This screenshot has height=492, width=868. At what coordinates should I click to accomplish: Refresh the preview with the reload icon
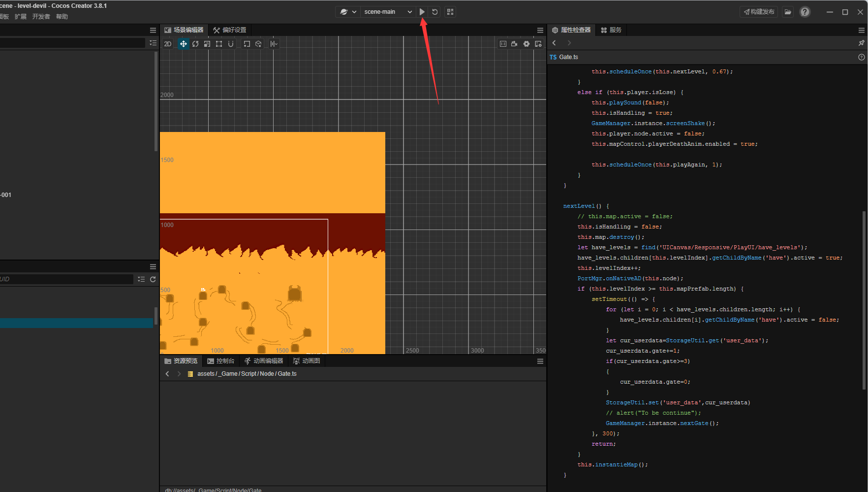[435, 12]
